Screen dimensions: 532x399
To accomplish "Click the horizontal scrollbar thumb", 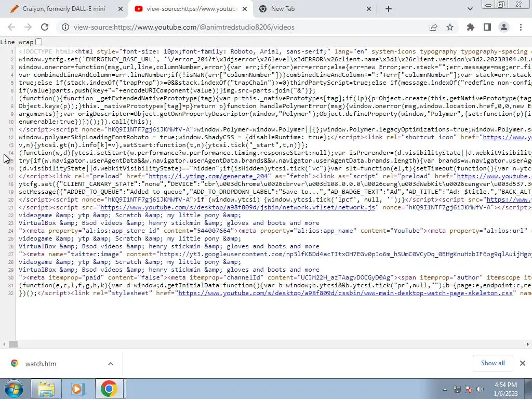I will click(13, 344).
